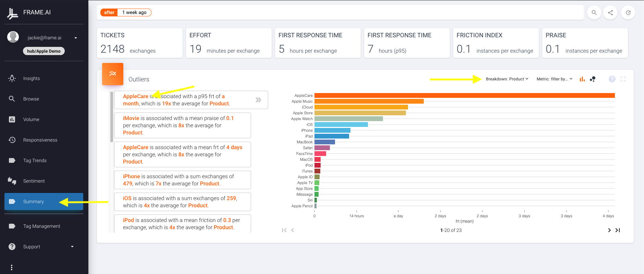Click the MacBook blue bar
Viewport: 644px width, 274px height.
click(x=325, y=142)
